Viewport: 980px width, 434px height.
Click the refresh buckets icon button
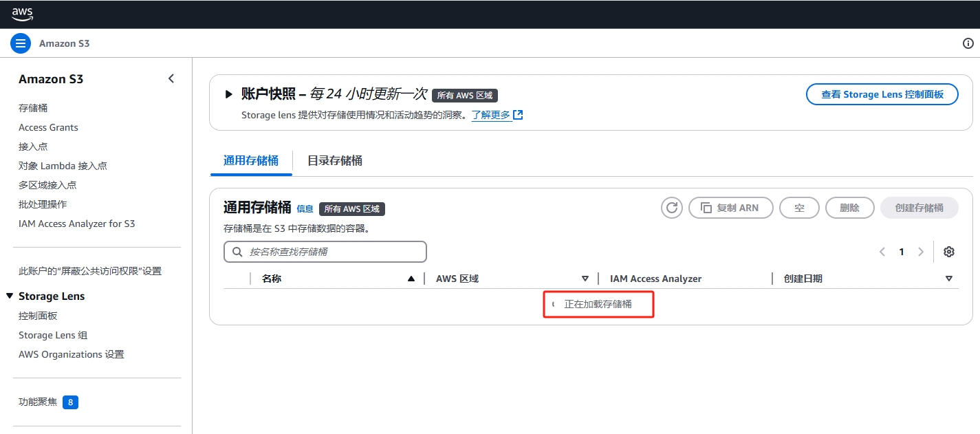click(x=672, y=208)
